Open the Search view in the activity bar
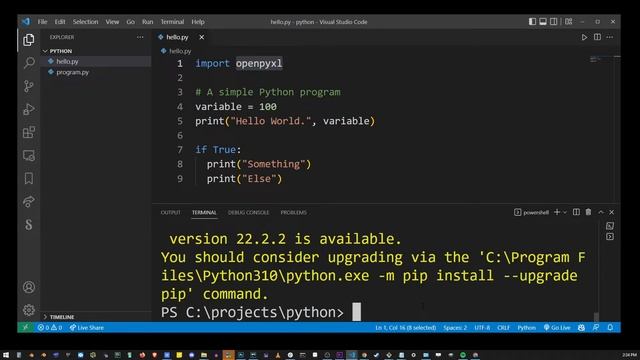The width and height of the screenshot is (640, 360). pos(29,62)
